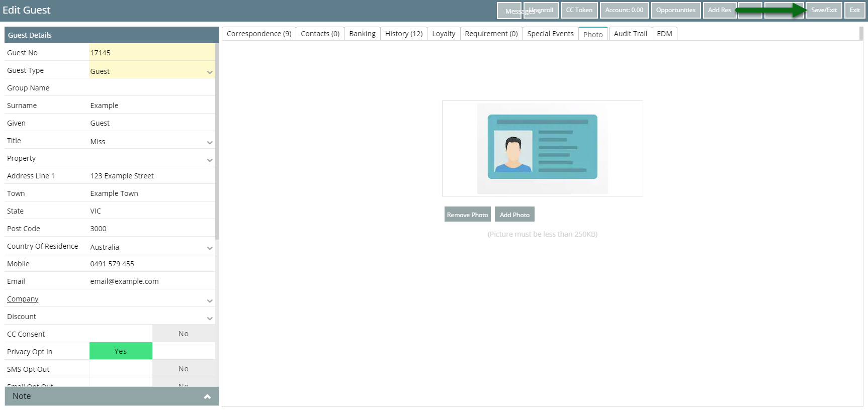Toggle CC Consent No switch

[184, 334]
